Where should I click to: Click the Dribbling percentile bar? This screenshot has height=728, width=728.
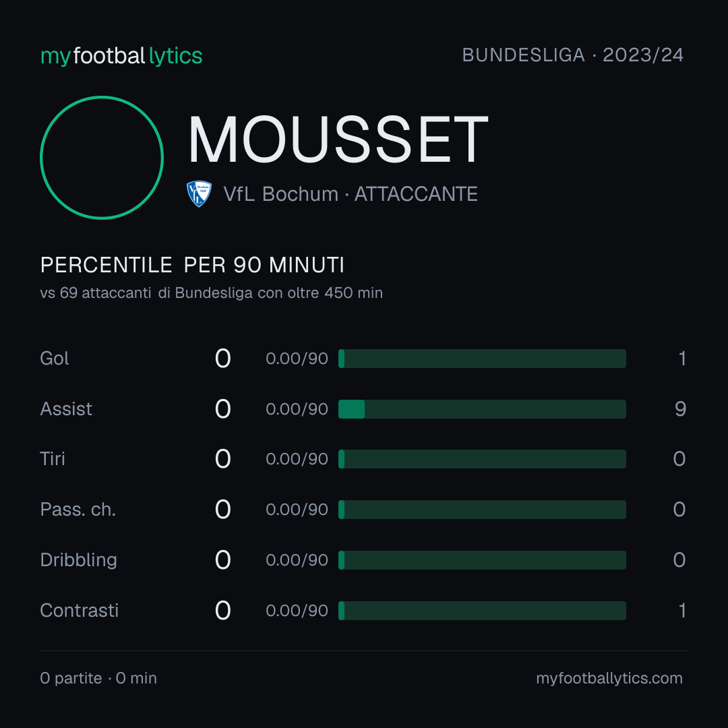point(482,560)
